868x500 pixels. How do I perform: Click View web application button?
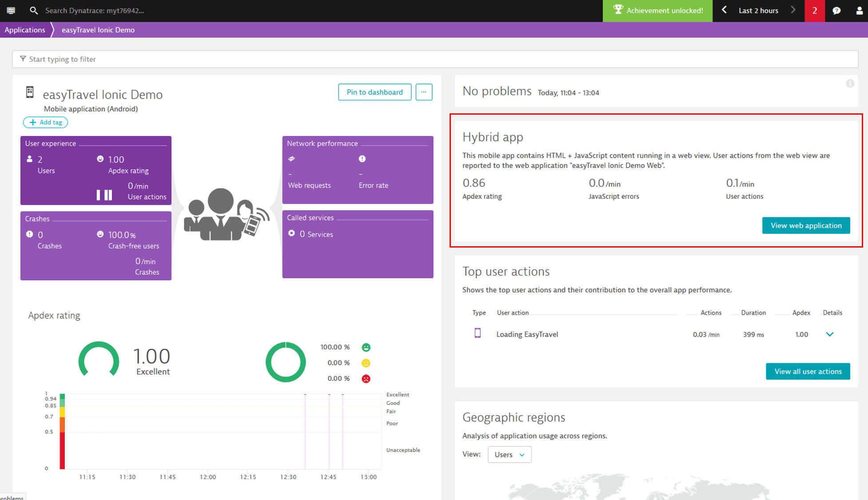point(807,225)
